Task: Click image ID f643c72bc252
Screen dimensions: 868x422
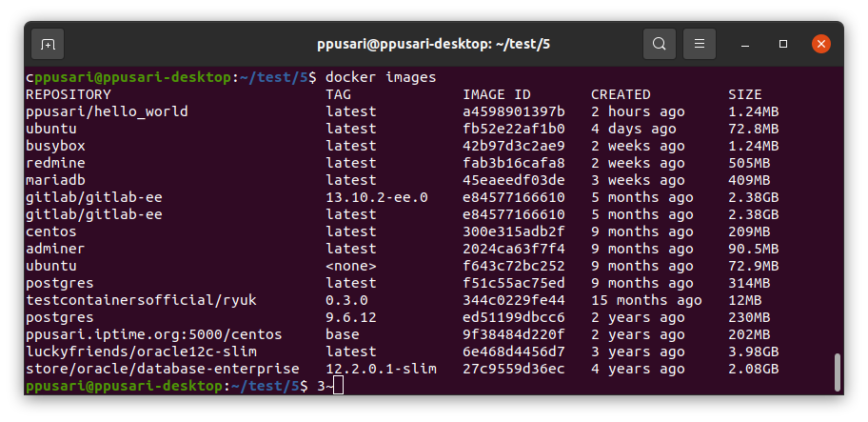Action: point(514,266)
